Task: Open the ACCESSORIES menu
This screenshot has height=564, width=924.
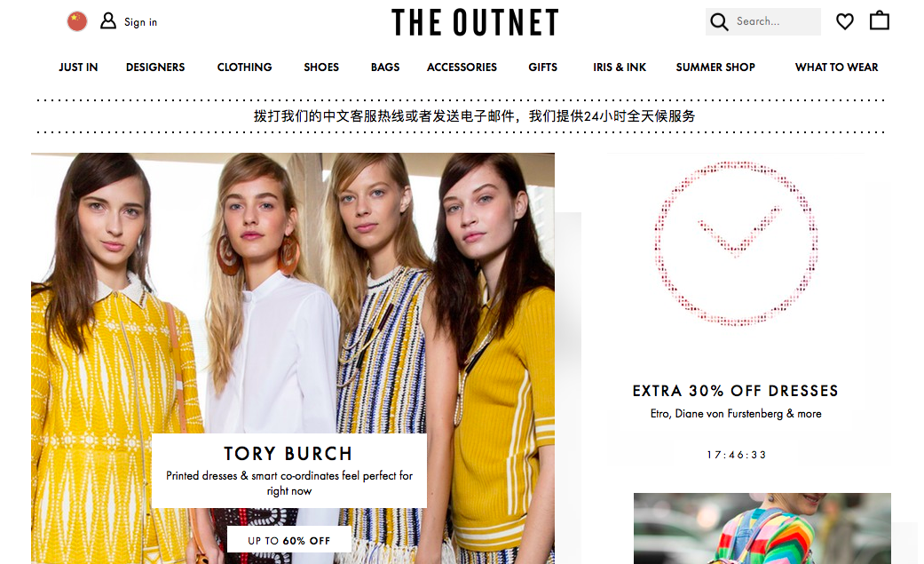Action: [x=462, y=68]
